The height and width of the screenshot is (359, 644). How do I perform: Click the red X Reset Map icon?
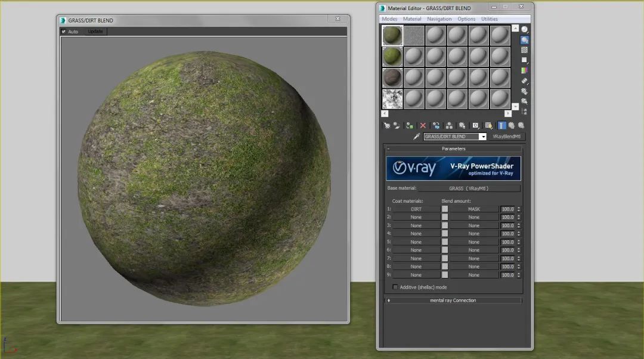click(x=423, y=125)
